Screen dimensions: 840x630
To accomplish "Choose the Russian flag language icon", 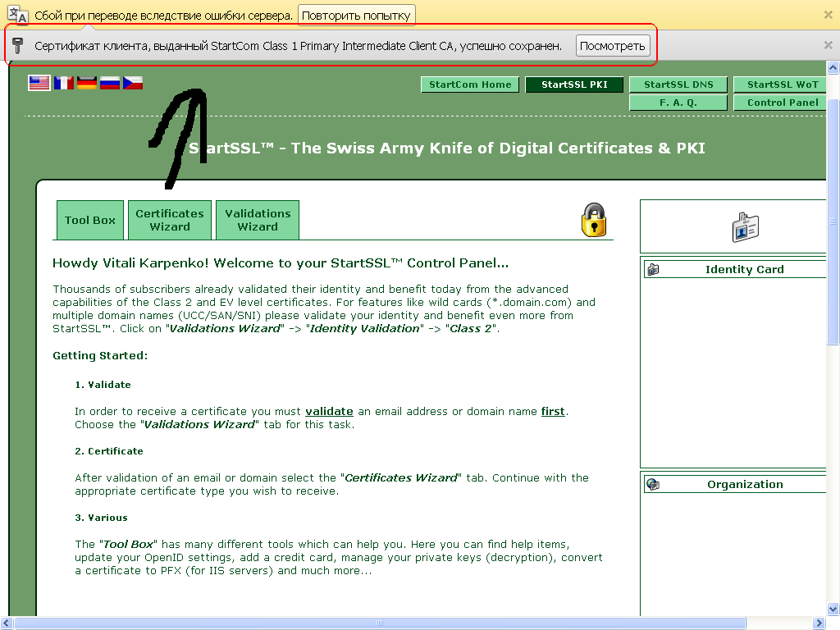I will pyautogui.click(x=110, y=82).
